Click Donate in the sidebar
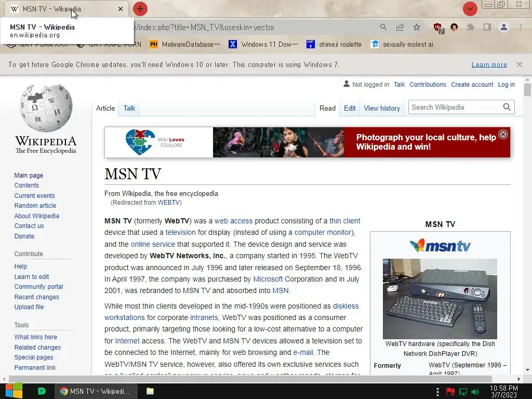 [x=24, y=236]
